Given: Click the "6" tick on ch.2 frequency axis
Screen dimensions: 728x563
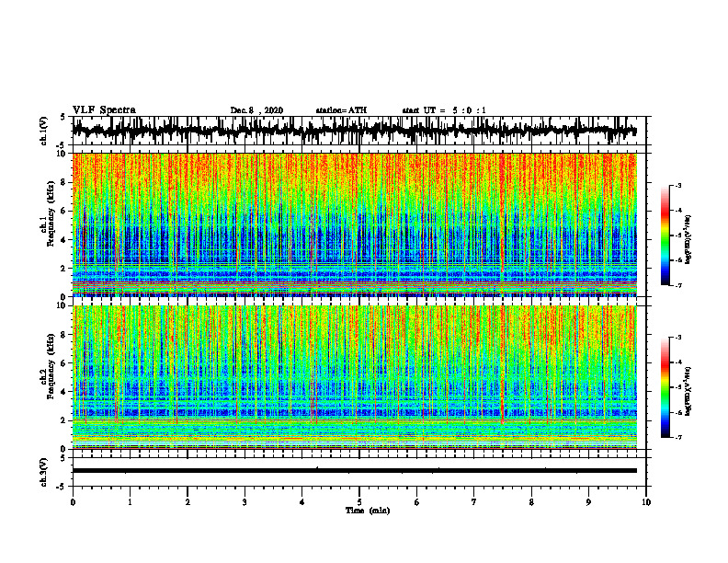Looking at the screenshot, I should [x=64, y=362].
